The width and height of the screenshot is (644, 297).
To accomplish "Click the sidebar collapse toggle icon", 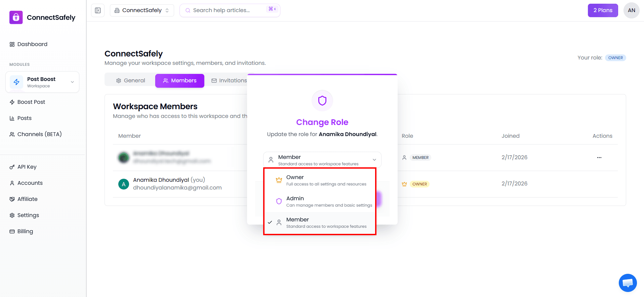I will point(98,10).
